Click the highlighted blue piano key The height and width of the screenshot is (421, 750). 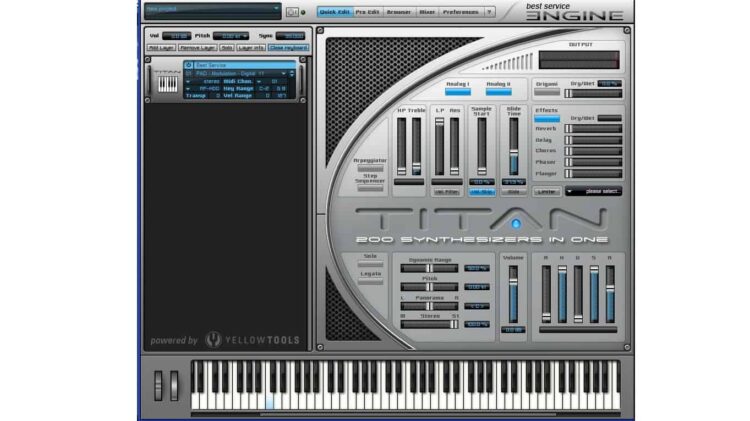(x=269, y=401)
